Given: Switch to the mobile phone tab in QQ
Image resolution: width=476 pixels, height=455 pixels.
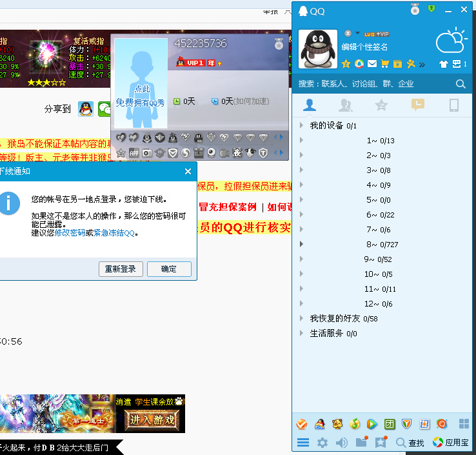Looking at the screenshot, I should (454, 105).
